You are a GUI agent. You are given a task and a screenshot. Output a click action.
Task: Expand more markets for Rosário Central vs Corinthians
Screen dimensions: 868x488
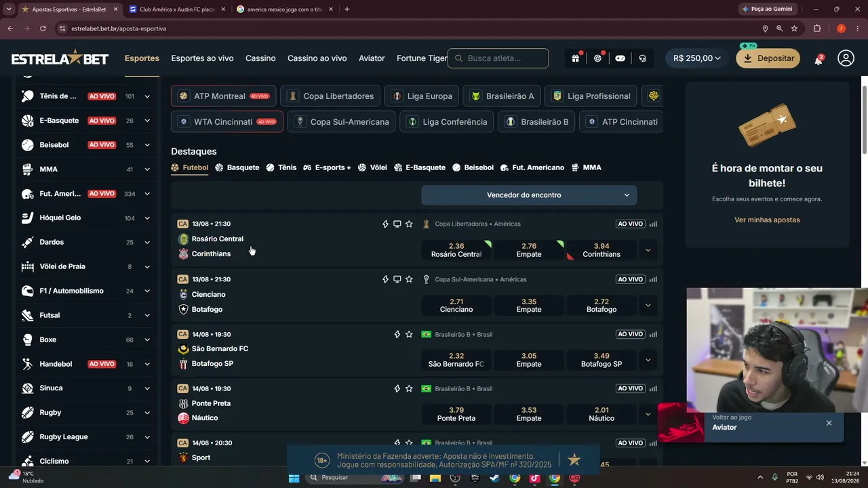pos(648,250)
